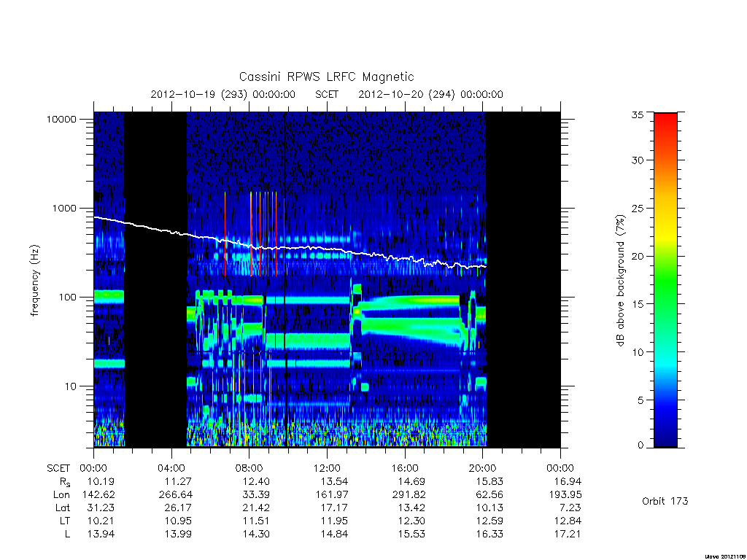Viewport: 747px width, 560px height.
Task: Click the Lat row label
Action: pyautogui.click(x=63, y=508)
